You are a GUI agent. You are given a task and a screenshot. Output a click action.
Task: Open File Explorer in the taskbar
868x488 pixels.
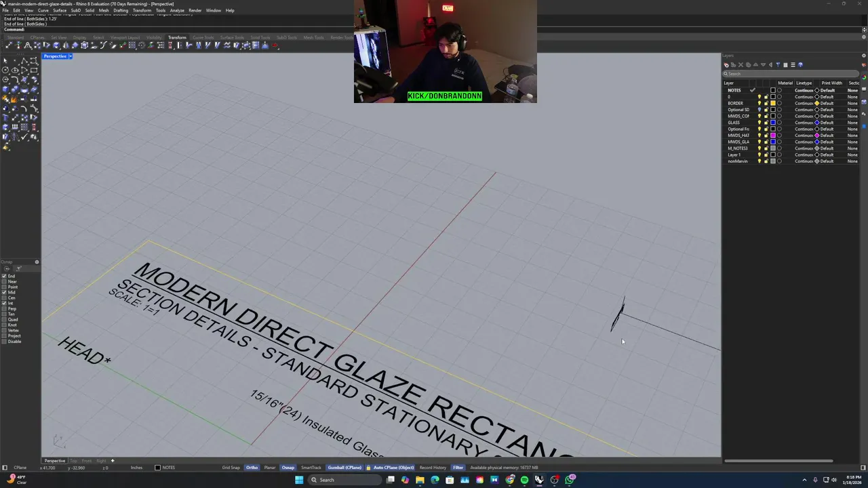420,480
